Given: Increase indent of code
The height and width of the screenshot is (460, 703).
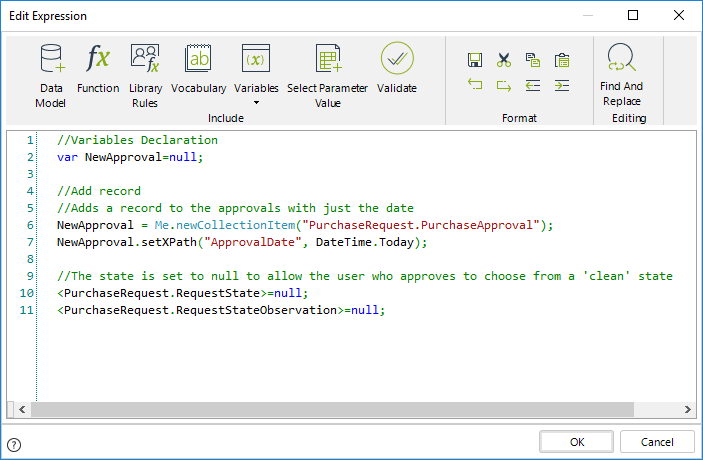Looking at the screenshot, I should click(562, 85).
